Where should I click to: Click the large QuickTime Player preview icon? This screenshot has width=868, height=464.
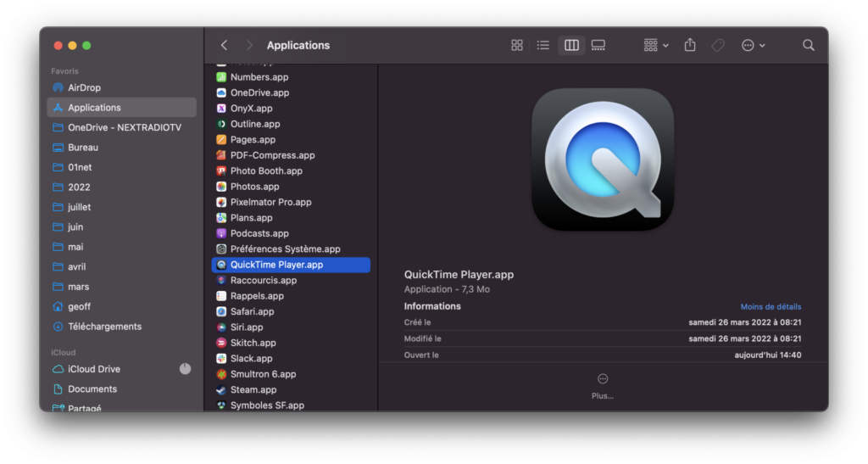pos(603,159)
